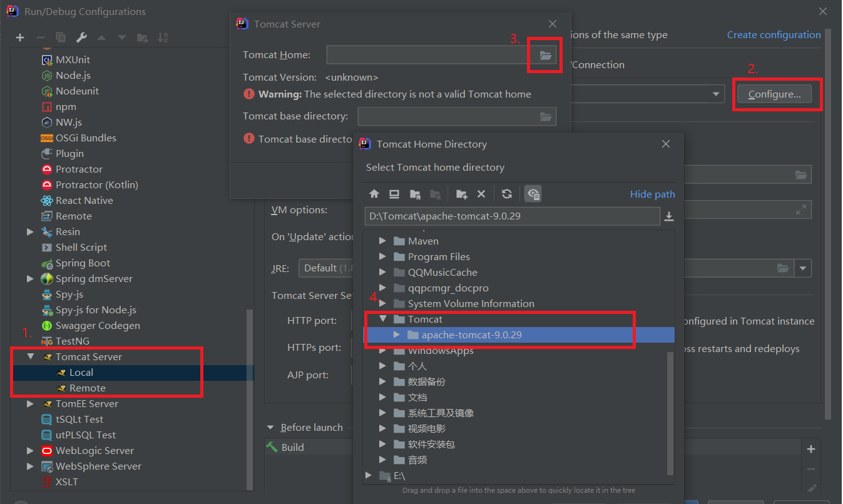Screen dimensions: 843x504
Task: Refresh the directory tree
Action: click(507, 194)
